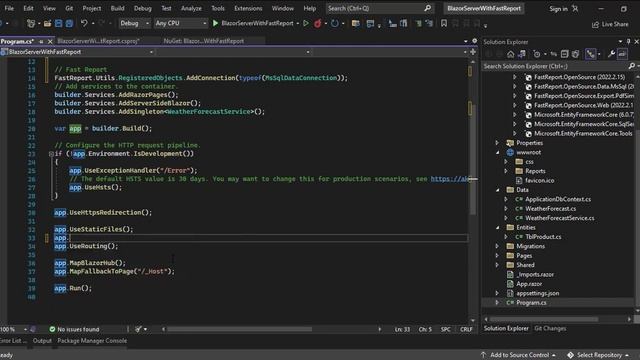Click Solution Explorer Home icon
This screenshot has width=640, height=360.
point(510,54)
